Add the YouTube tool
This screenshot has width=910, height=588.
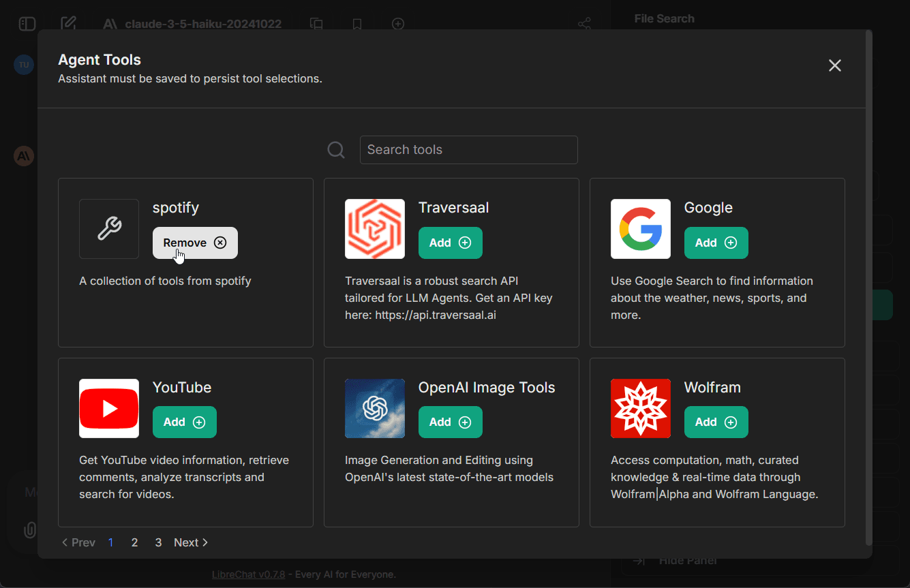185,422
